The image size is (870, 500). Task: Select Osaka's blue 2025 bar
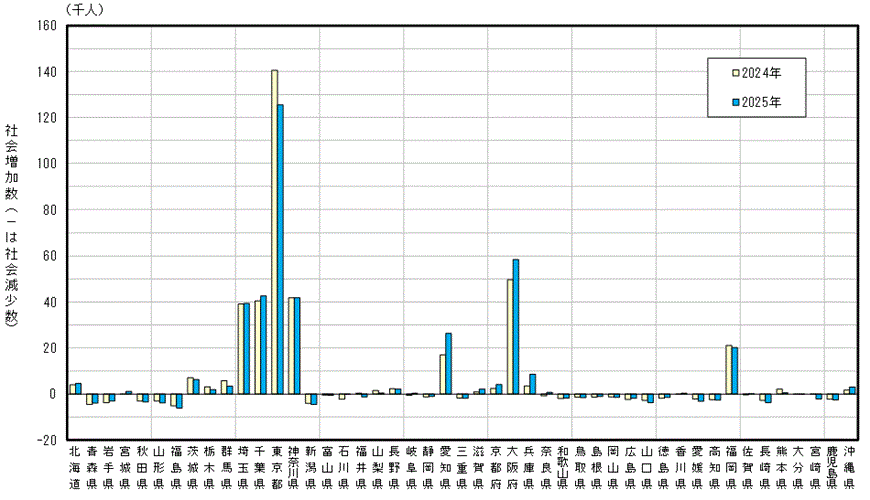516,326
